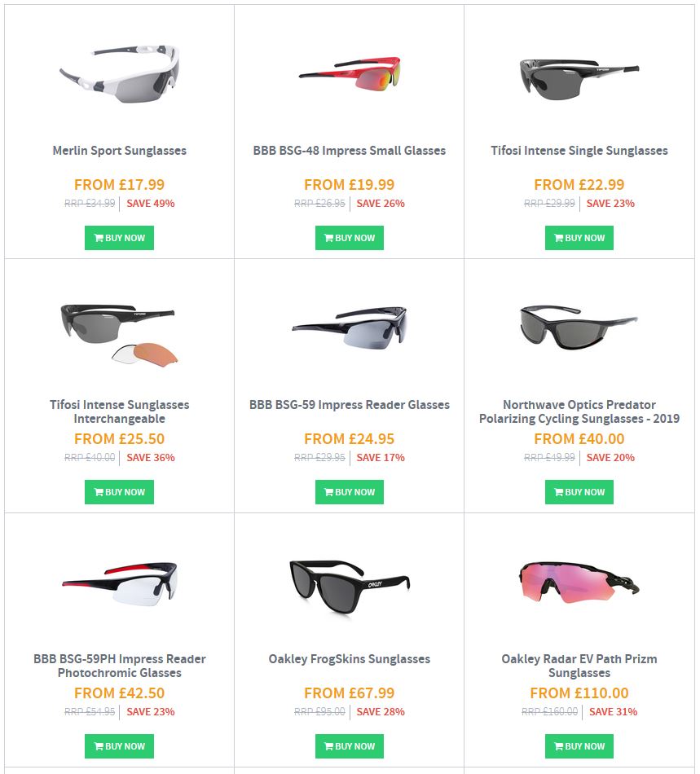Open the Oakley Radar EV Path Prizm image
Image resolution: width=700 pixels, height=774 pixels.
pyautogui.click(x=579, y=583)
